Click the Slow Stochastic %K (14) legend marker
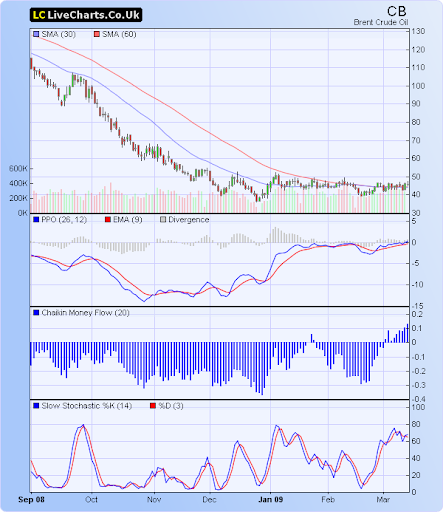This screenshot has height=512, width=443. pos(36,406)
